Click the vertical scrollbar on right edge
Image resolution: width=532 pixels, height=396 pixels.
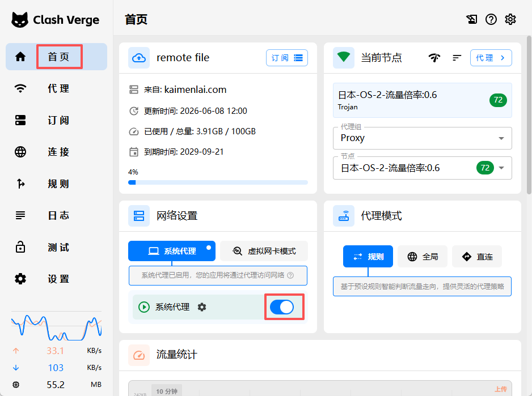529,115
